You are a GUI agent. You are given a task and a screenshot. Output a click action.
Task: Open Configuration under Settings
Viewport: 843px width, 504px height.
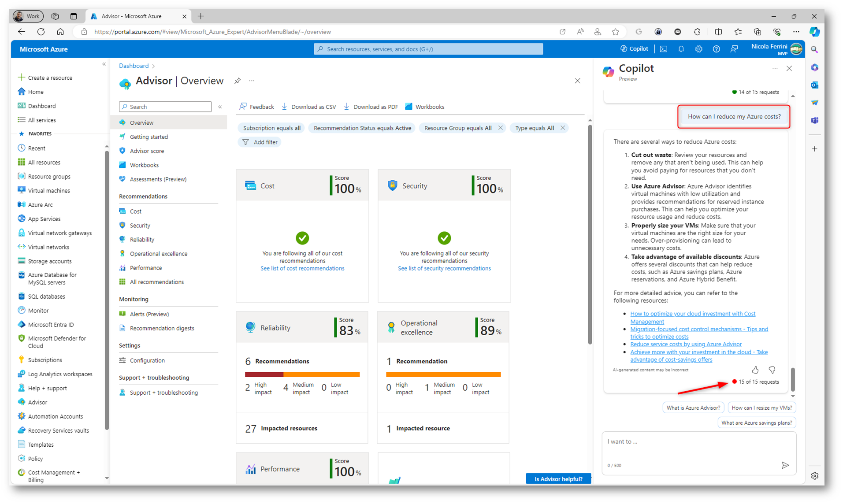coord(147,360)
